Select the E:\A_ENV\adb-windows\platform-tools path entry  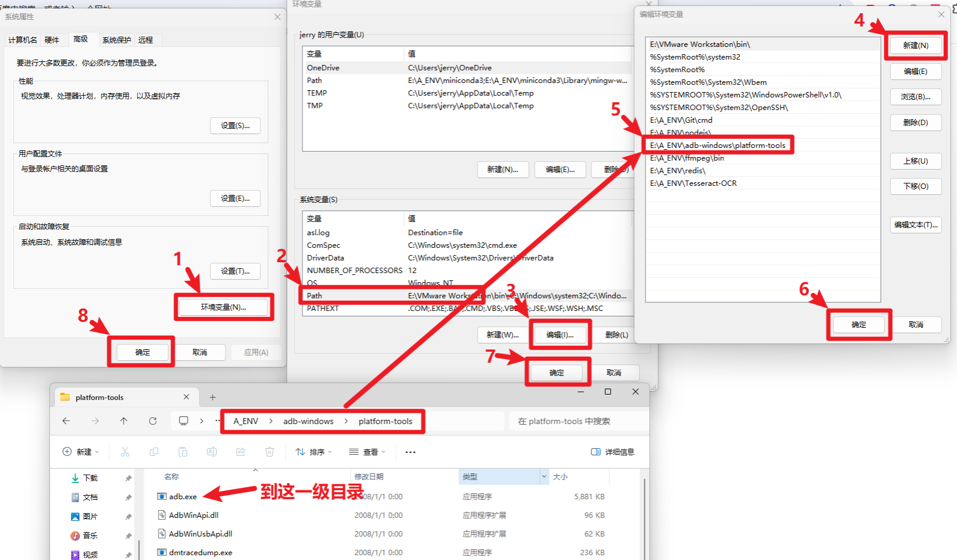763,146
